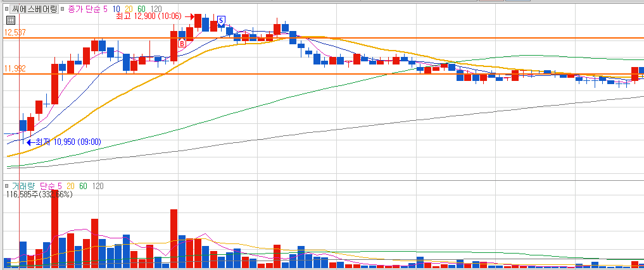The height and width of the screenshot is (270, 644).
Task: Toggle the square handle before 씨에스베어링
Action: pyautogui.click(x=6, y=9)
